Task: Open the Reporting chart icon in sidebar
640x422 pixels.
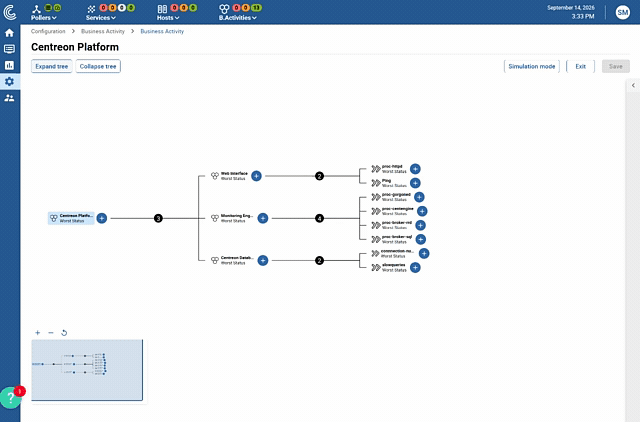Action: click(9, 65)
